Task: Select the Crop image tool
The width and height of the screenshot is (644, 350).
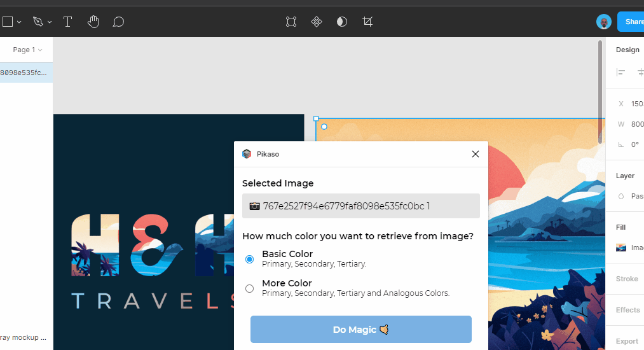Action: [x=367, y=22]
